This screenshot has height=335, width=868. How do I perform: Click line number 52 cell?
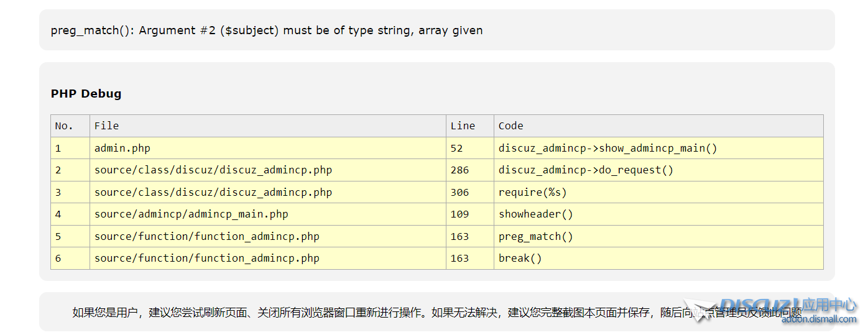click(456, 148)
